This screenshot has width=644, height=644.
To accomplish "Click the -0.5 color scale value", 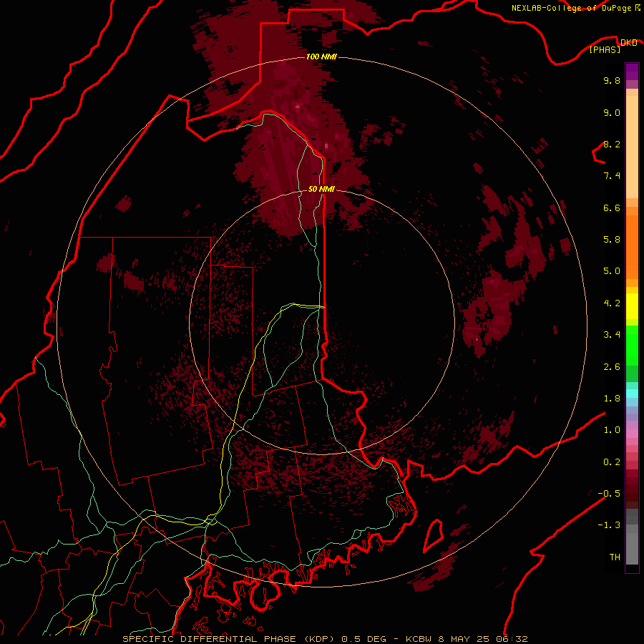I will [x=609, y=494].
